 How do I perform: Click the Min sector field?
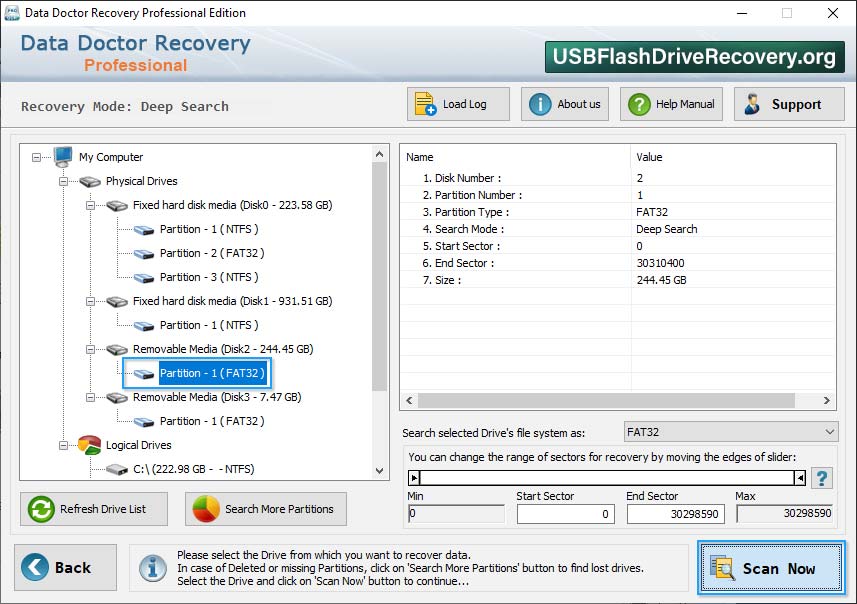pyautogui.click(x=456, y=513)
